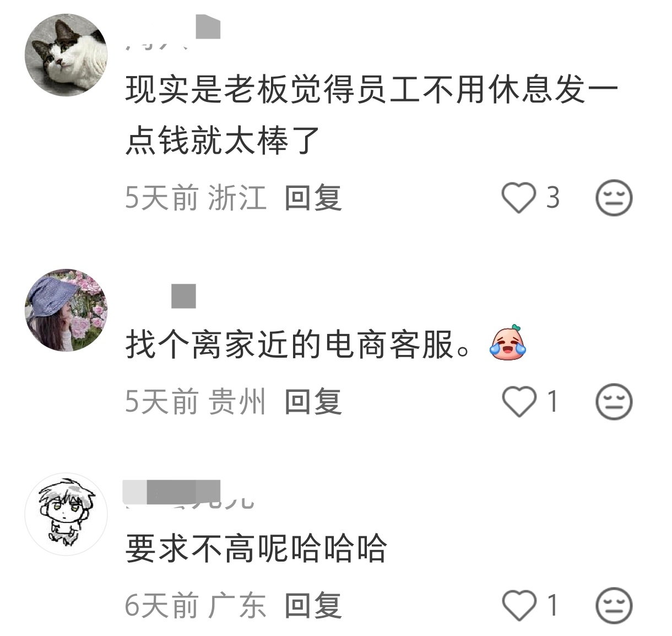Screen dimensions: 672x636
Task: Click the laughing-crying peach emoji
Action: (x=508, y=343)
